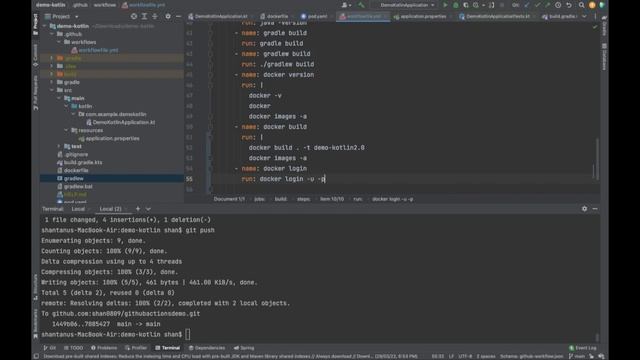Collapse the kotlin folder under main

pyautogui.click(x=67, y=106)
